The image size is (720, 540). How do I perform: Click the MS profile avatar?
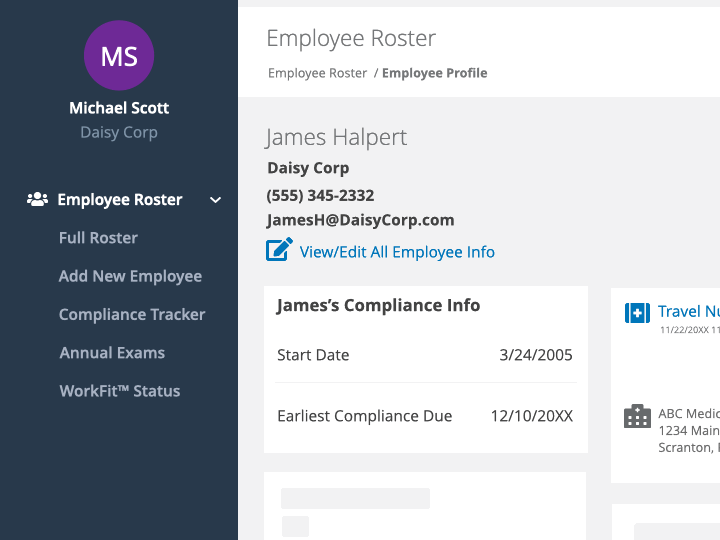119,55
